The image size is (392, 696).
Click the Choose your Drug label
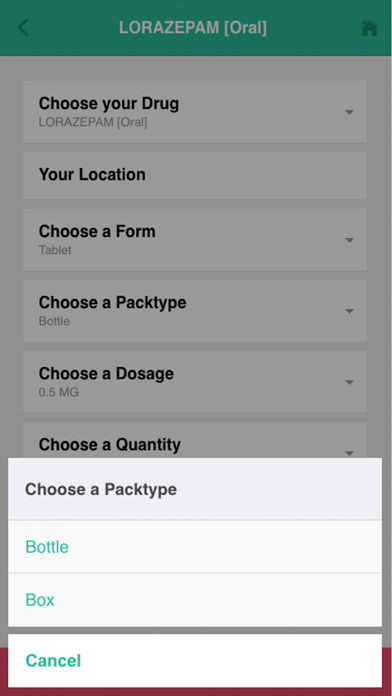[109, 103]
